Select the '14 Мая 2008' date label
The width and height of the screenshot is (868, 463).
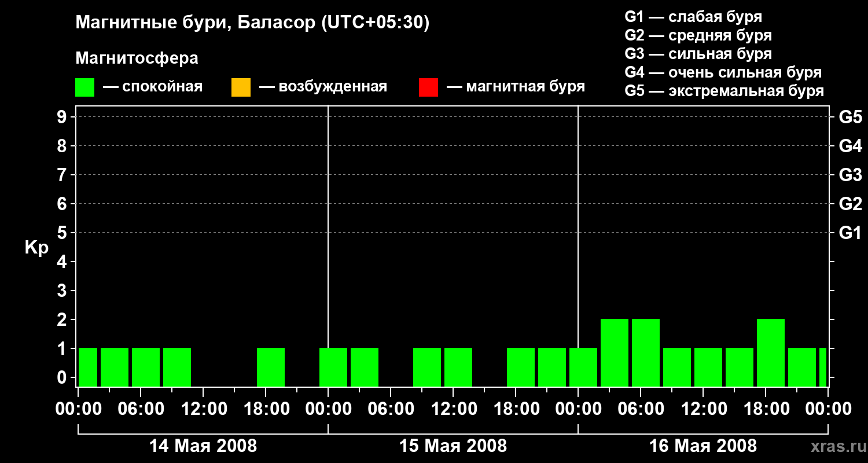pyautogui.click(x=203, y=446)
